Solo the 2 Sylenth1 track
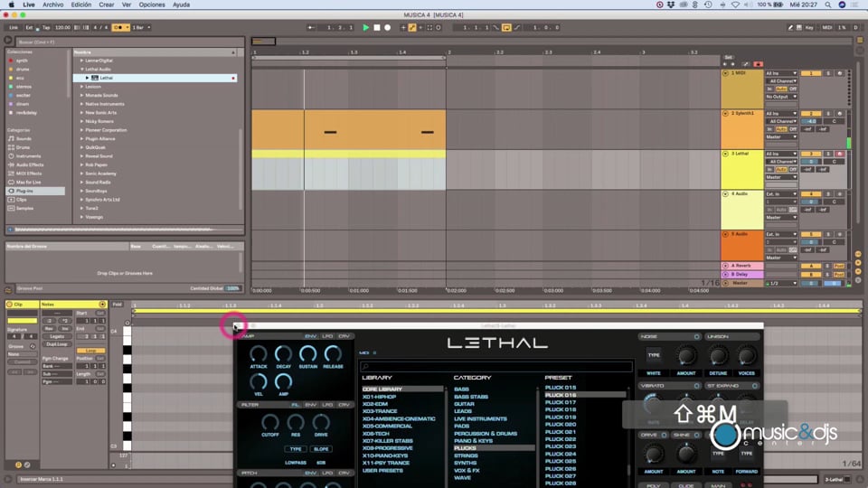 pyautogui.click(x=828, y=114)
